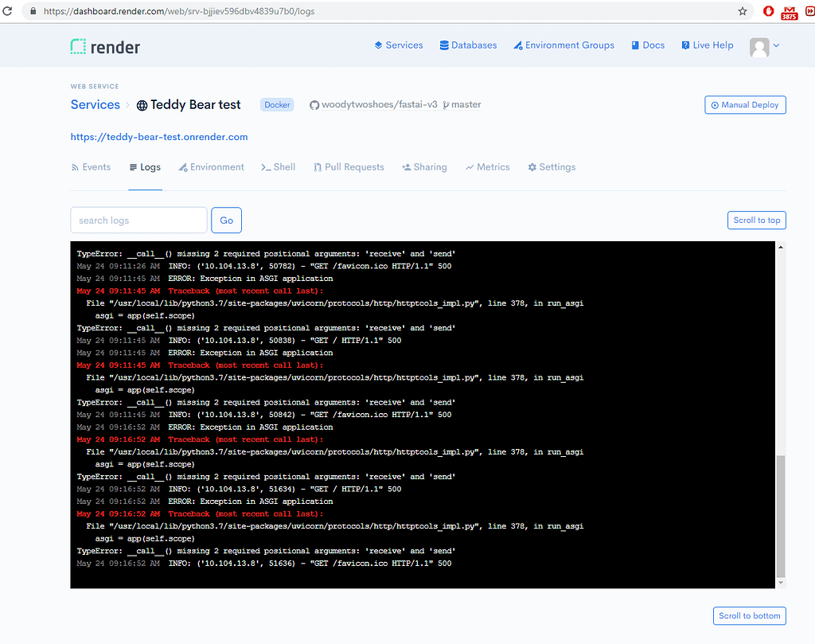Click Scroll to bottom
This screenshot has height=644, width=815.
click(x=749, y=615)
